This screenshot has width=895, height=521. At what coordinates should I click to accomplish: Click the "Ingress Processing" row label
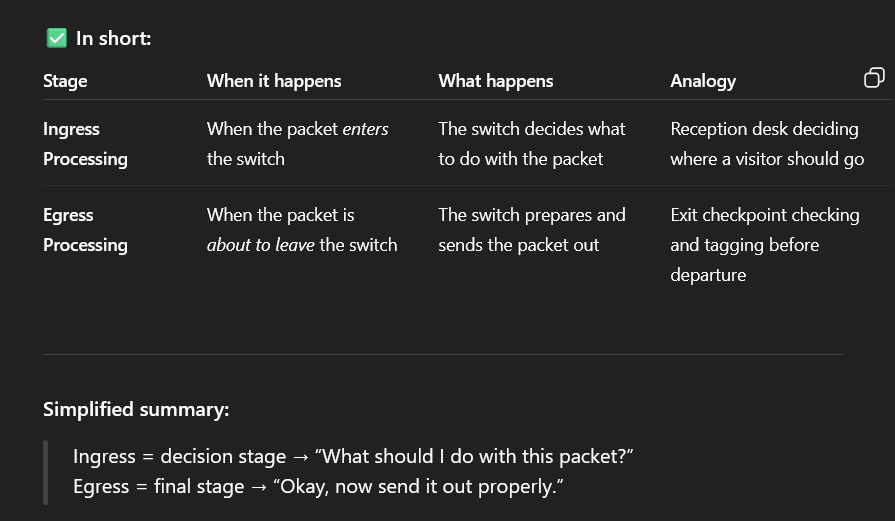click(x=85, y=144)
